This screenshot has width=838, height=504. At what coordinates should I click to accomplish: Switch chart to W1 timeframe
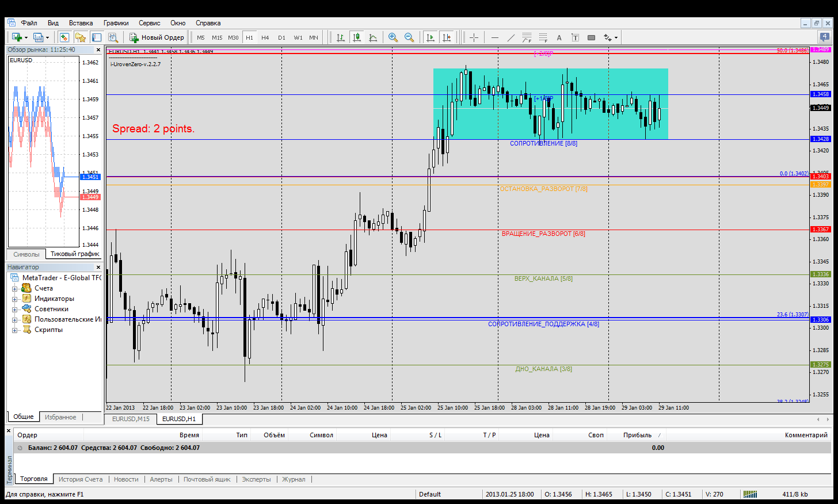pyautogui.click(x=298, y=37)
